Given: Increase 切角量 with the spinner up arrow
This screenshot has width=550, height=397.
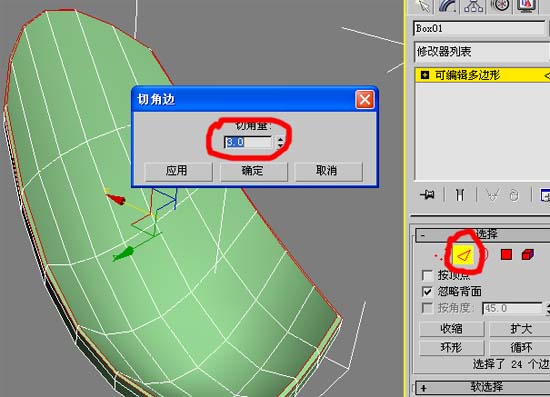Looking at the screenshot, I should click(280, 139).
